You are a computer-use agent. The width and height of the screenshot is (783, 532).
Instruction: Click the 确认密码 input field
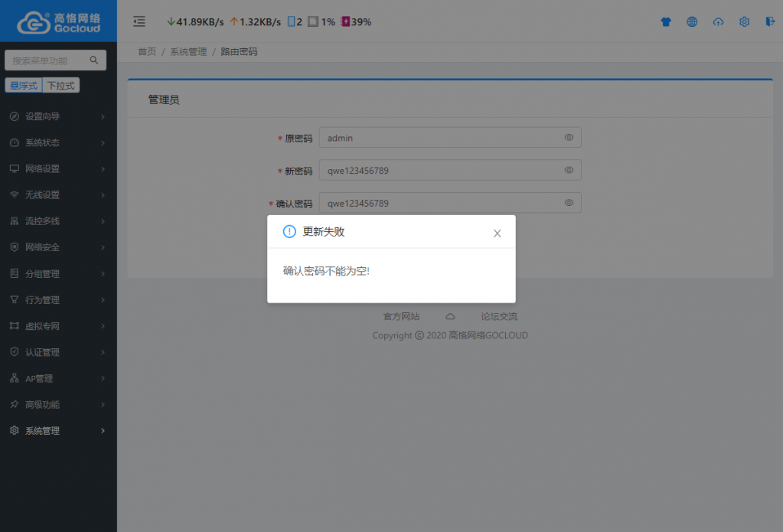[450, 203]
